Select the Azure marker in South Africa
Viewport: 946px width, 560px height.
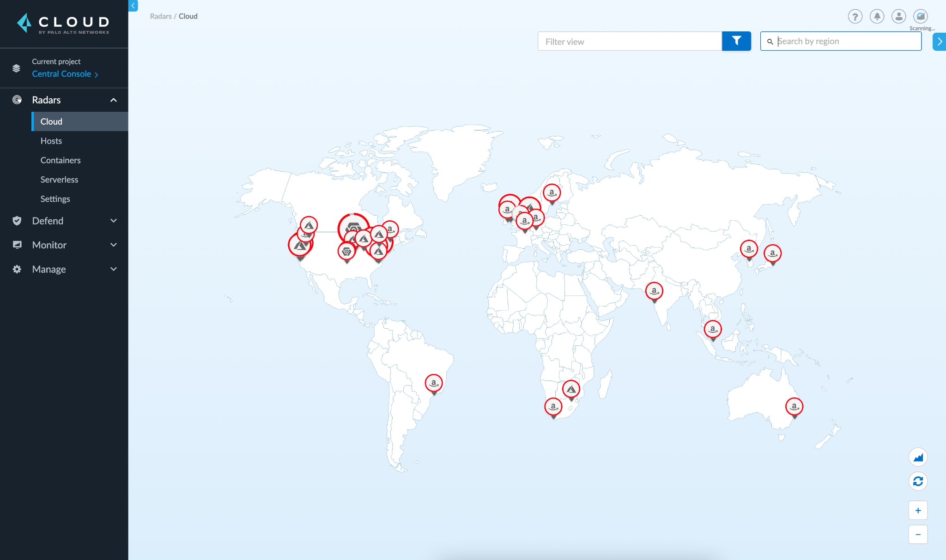(x=571, y=390)
